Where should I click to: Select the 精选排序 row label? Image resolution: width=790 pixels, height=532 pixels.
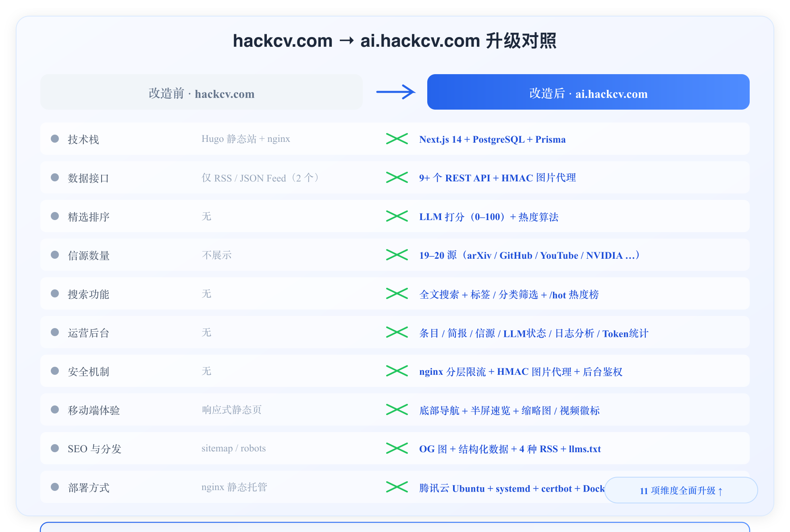(x=89, y=217)
